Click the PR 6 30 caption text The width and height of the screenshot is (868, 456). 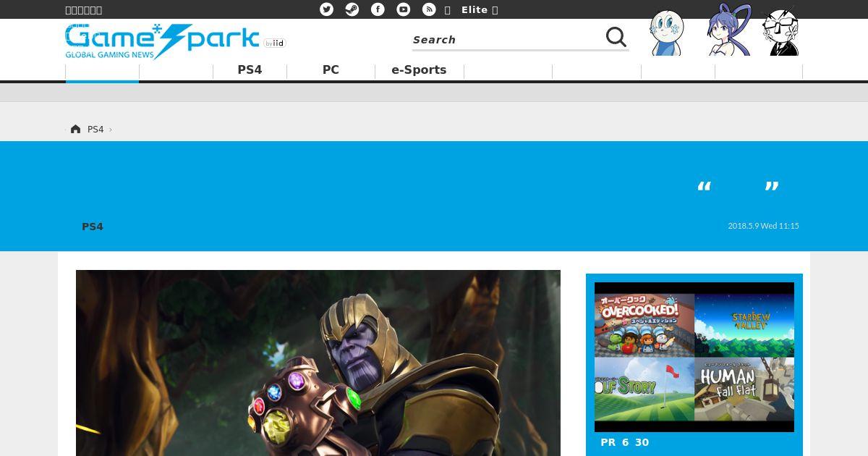pyautogui.click(x=625, y=442)
